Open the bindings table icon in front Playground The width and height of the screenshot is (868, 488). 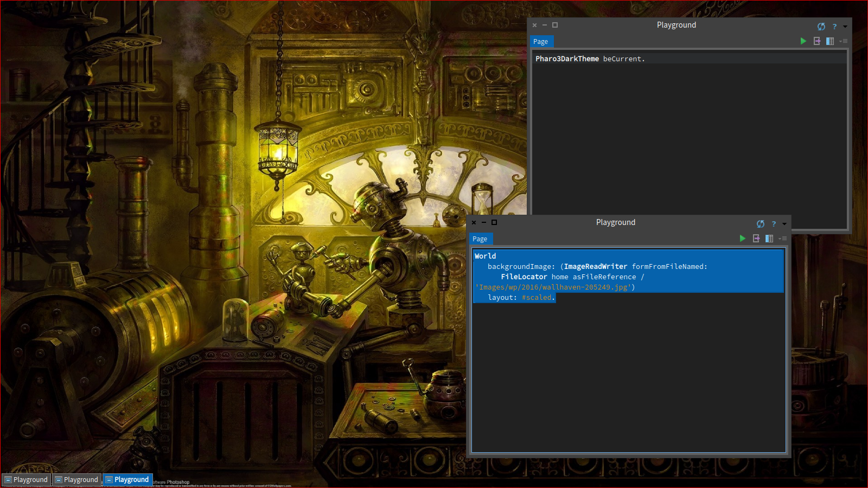coord(769,239)
